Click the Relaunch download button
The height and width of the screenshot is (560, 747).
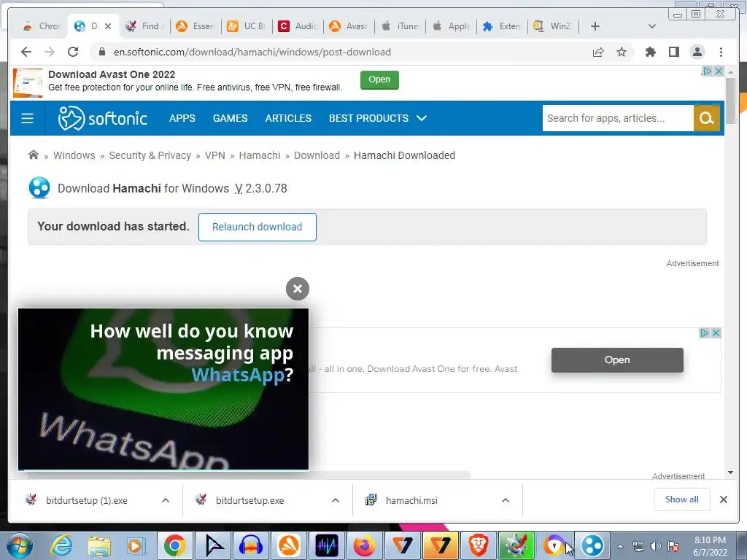(258, 227)
